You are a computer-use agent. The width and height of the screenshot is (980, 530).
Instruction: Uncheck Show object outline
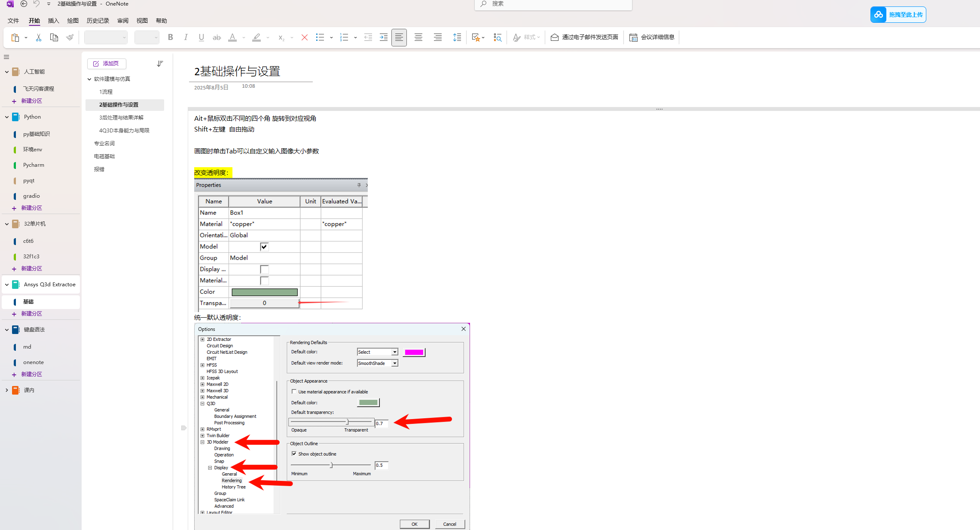pos(294,453)
